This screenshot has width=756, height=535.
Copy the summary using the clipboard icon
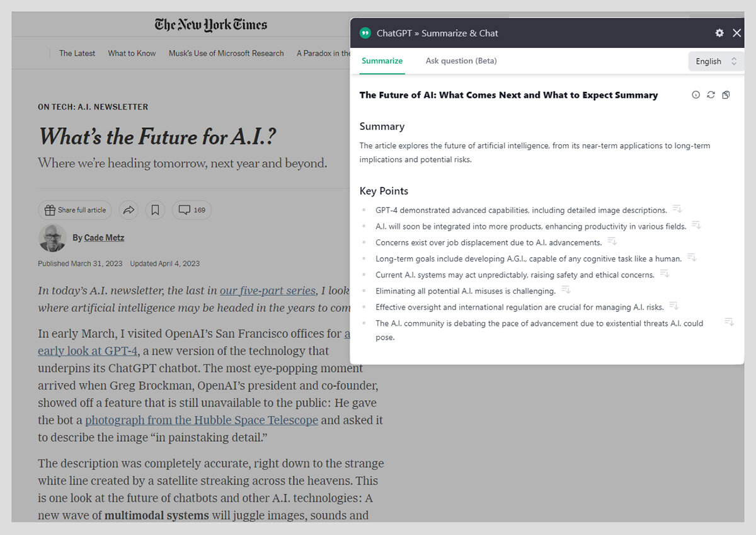[x=726, y=94]
